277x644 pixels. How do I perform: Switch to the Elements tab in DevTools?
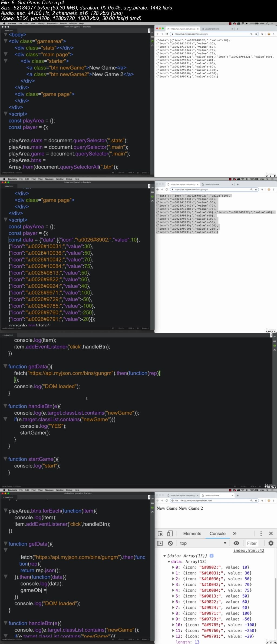click(x=192, y=533)
